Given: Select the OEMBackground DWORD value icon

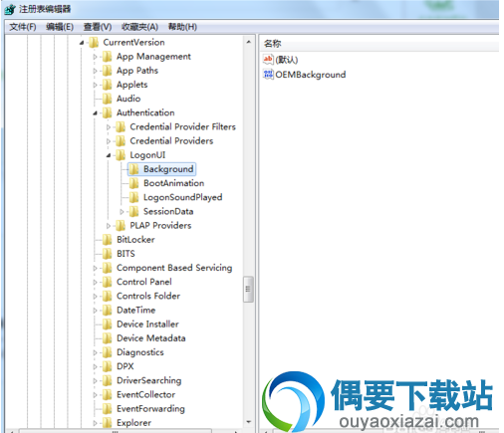Looking at the screenshot, I should point(268,74).
